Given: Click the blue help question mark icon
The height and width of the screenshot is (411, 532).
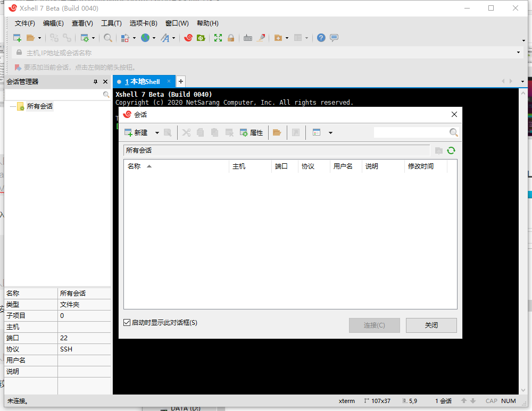Looking at the screenshot, I should click(321, 38).
